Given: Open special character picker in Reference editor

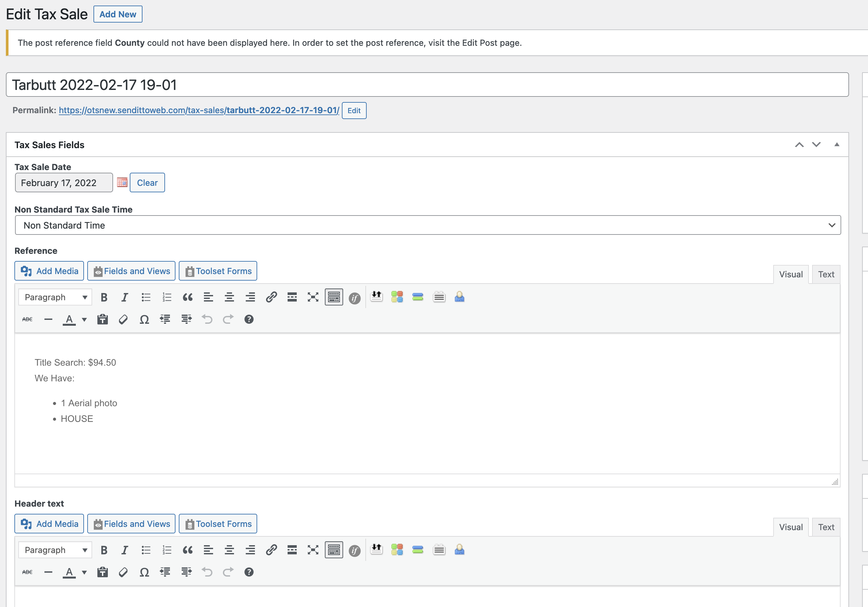Looking at the screenshot, I should (144, 320).
